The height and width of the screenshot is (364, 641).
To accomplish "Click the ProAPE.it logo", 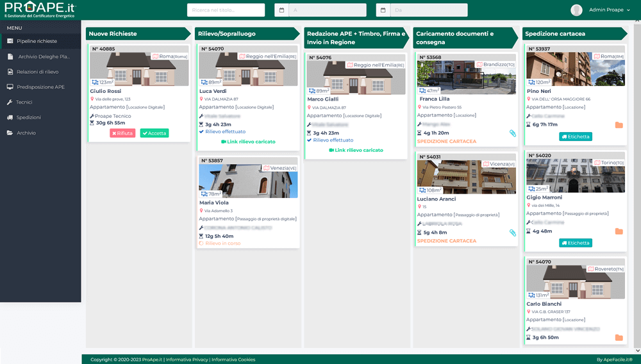I will coord(40,10).
